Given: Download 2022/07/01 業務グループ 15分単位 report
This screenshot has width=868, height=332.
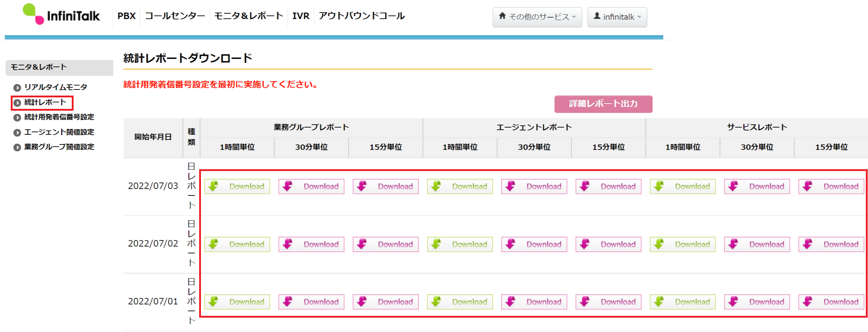Looking at the screenshot, I should pyautogui.click(x=386, y=302).
